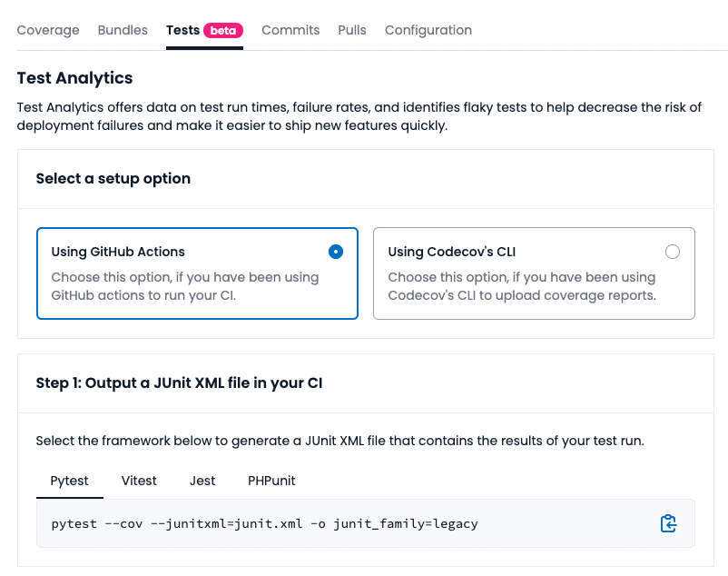Click the framework selection instruction text
The height and width of the screenshot is (576, 728).
339,441
